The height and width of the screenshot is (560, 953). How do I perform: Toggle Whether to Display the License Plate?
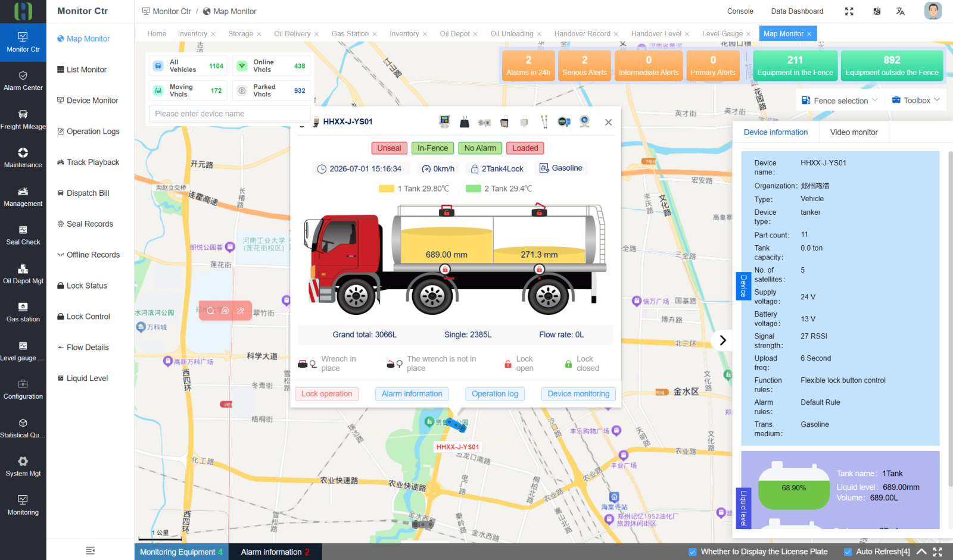(x=692, y=552)
